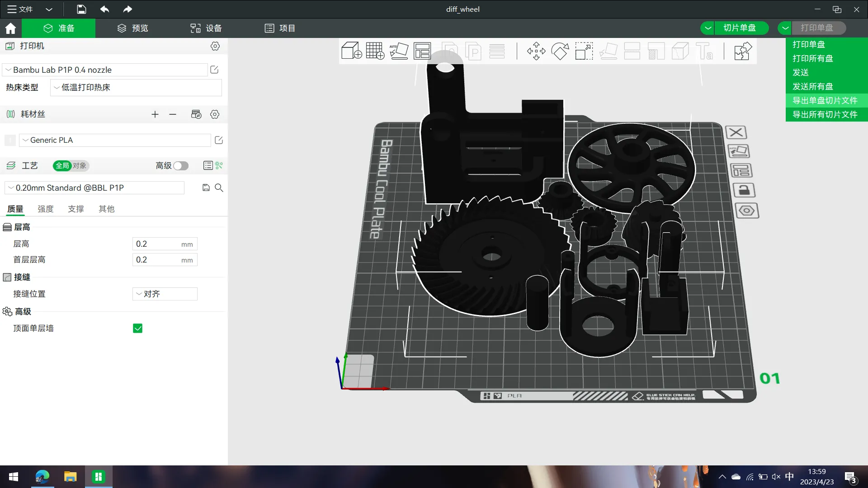Select the Rotate tool icon
Screen dimensions: 868x488
coord(560,51)
